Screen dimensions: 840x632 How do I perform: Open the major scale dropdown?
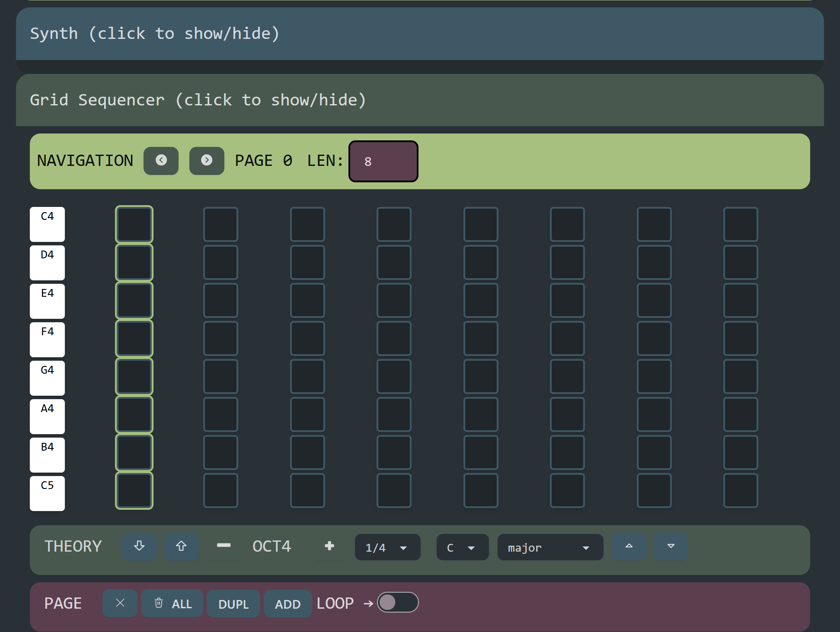pyautogui.click(x=550, y=547)
